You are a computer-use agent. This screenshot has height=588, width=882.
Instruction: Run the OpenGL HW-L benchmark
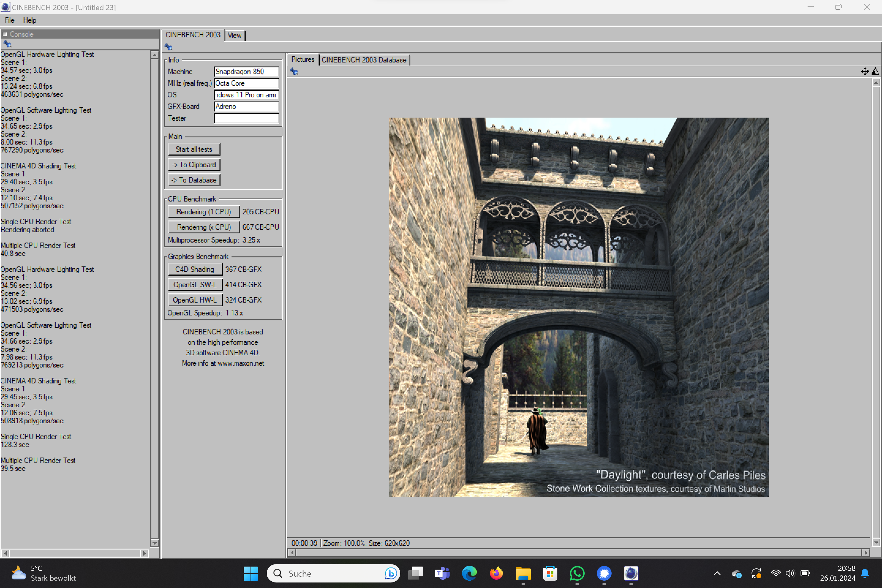[195, 300]
